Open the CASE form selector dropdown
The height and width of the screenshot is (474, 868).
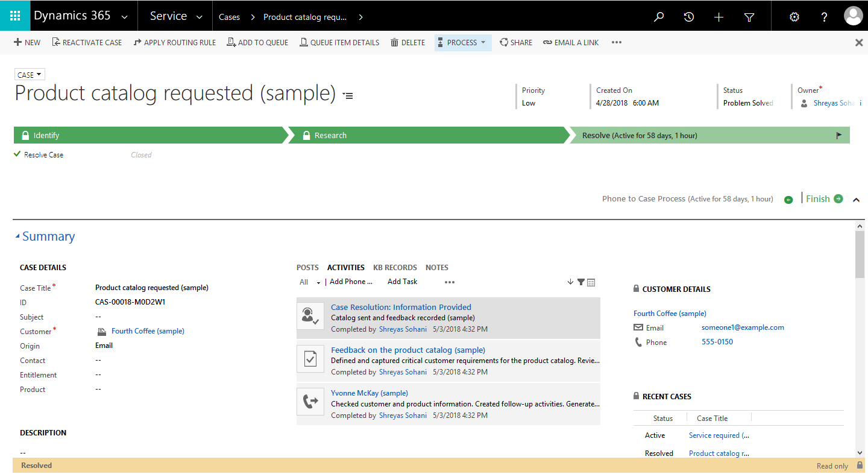tap(30, 75)
